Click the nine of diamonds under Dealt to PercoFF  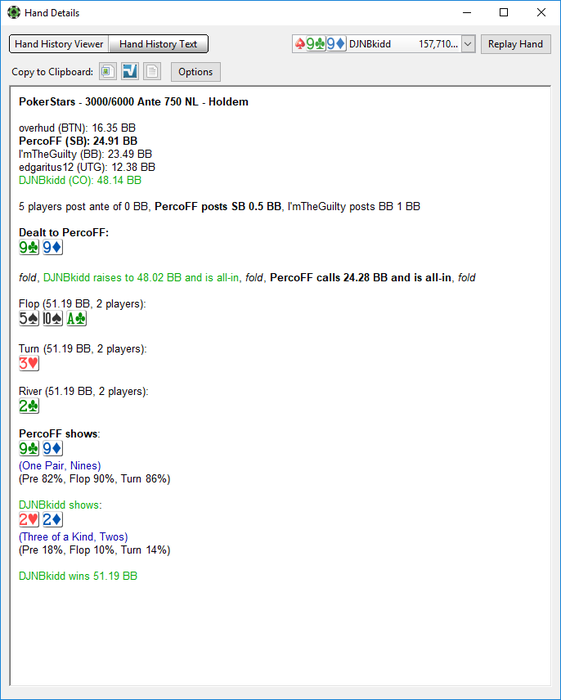click(53, 247)
